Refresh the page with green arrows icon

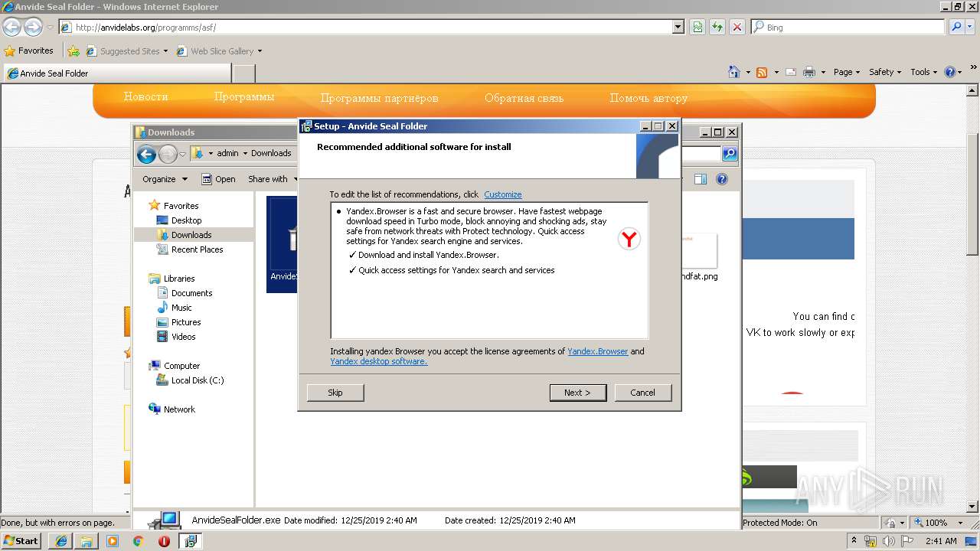tap(717, 27)
